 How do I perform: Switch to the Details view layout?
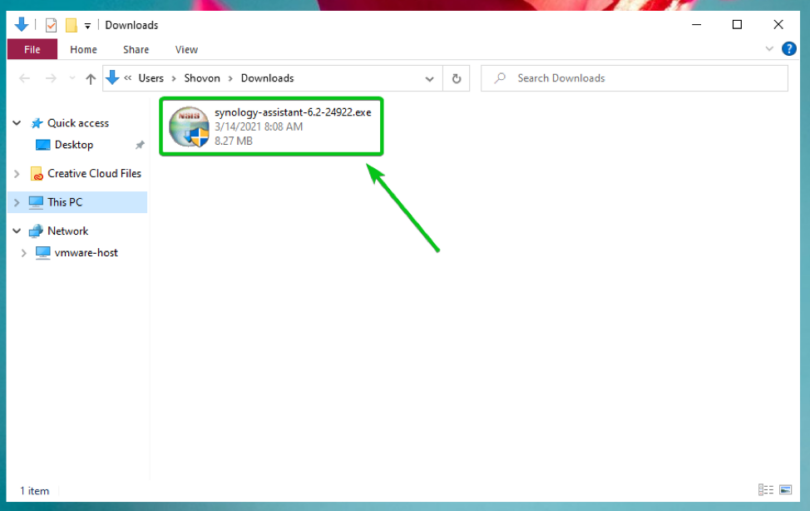(x=766, y=489)
